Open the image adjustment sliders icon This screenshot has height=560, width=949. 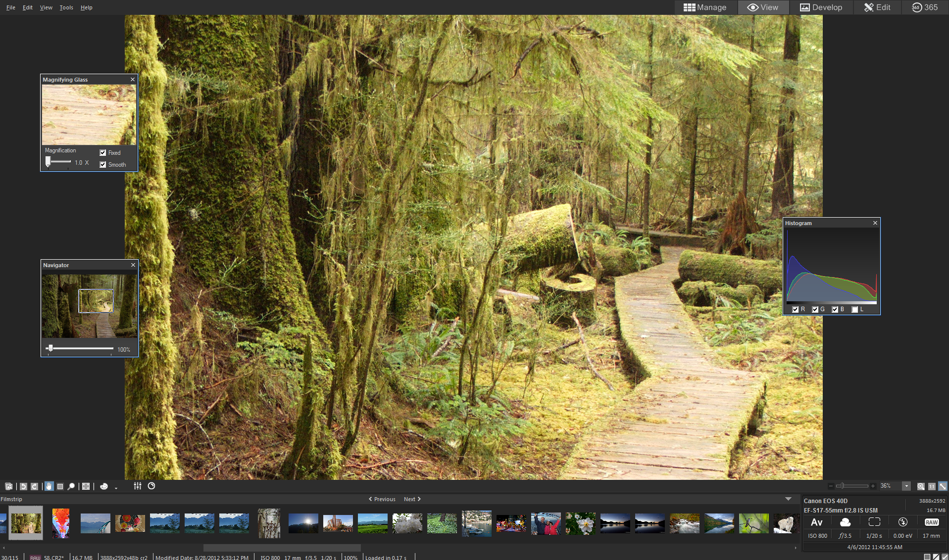click(138, 486)
